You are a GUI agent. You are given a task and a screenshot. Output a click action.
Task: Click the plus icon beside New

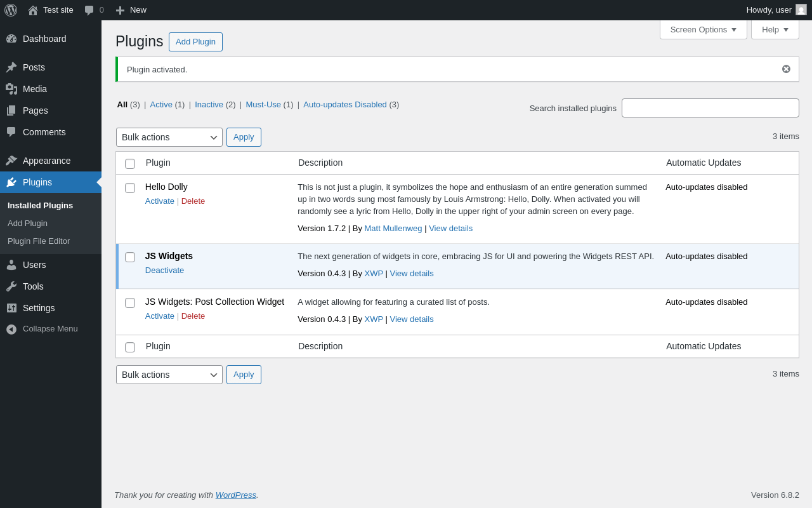(120, 10)
